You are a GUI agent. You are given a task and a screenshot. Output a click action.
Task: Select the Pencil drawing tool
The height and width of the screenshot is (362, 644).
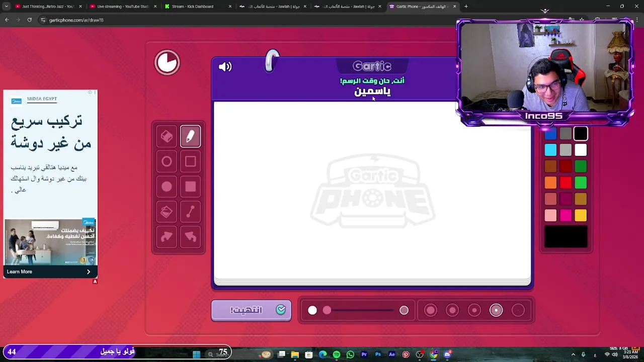pyautogui.click(x=190, y=136)
